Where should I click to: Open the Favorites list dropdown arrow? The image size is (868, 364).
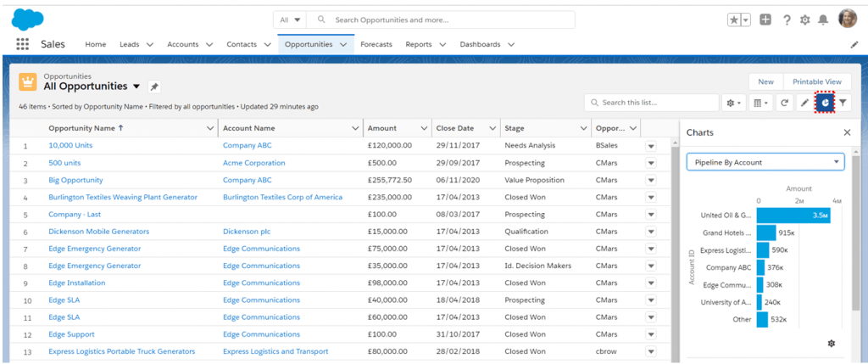point(746,20)
